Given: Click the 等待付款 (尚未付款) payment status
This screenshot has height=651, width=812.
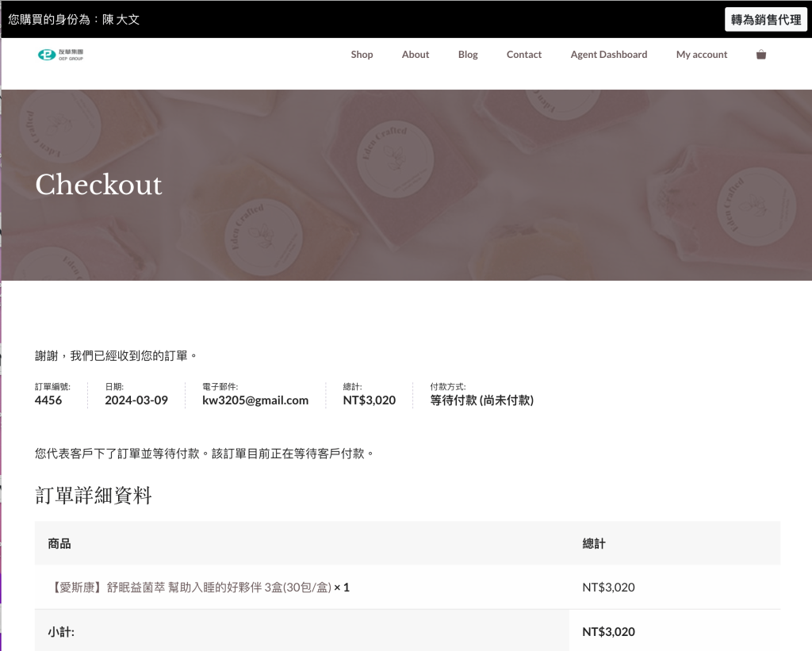Looking at the screenshot, I should (x=481, y=400).
